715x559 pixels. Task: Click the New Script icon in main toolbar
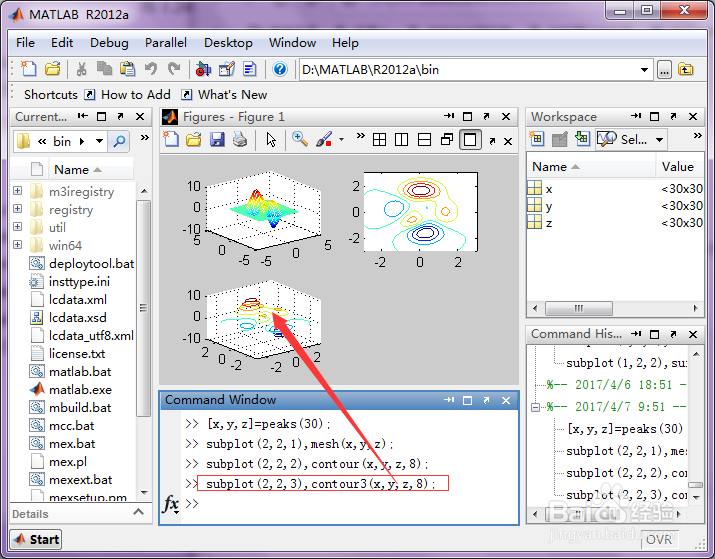point(29,69)
